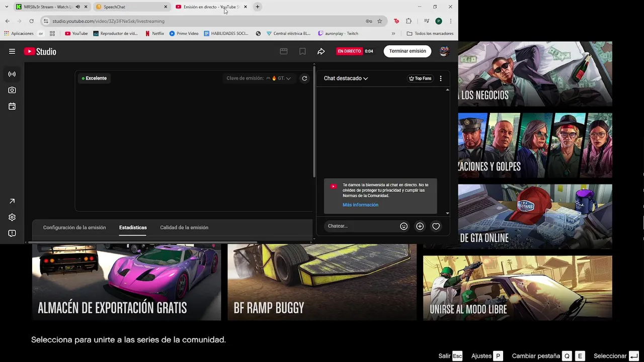Click the clapperboard clip icon in header
The image size is (644, 362).
coord(284,51)
